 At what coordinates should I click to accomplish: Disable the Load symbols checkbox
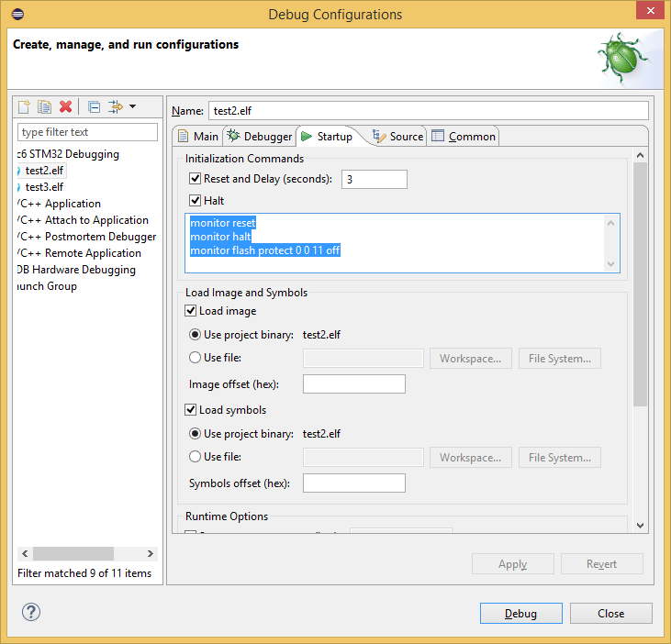click(191, 410)
